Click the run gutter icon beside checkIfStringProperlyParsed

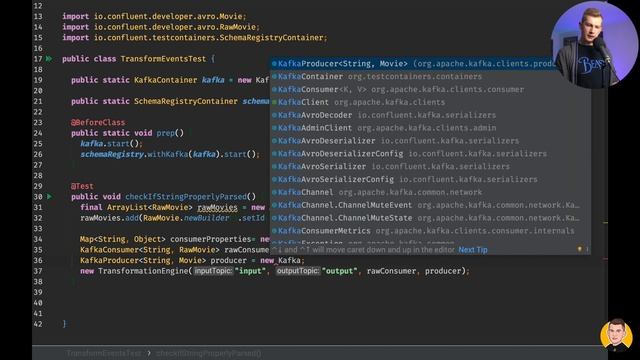point(49,197)
